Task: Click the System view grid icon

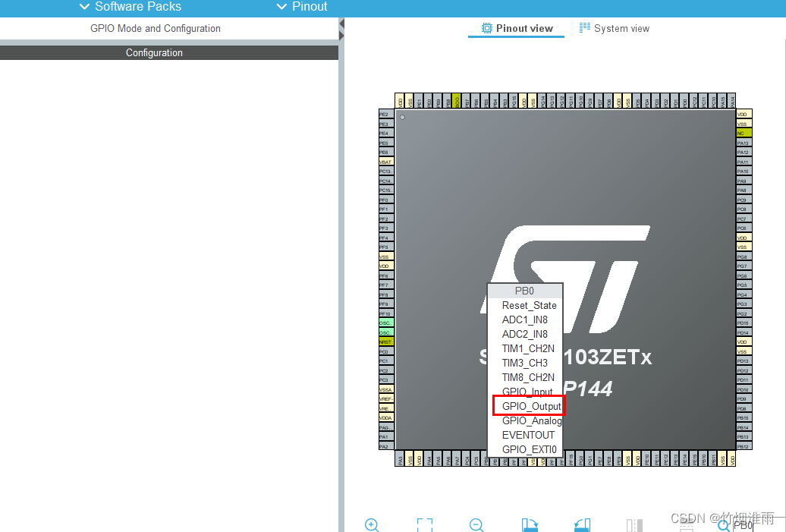Action: point(584,28)
